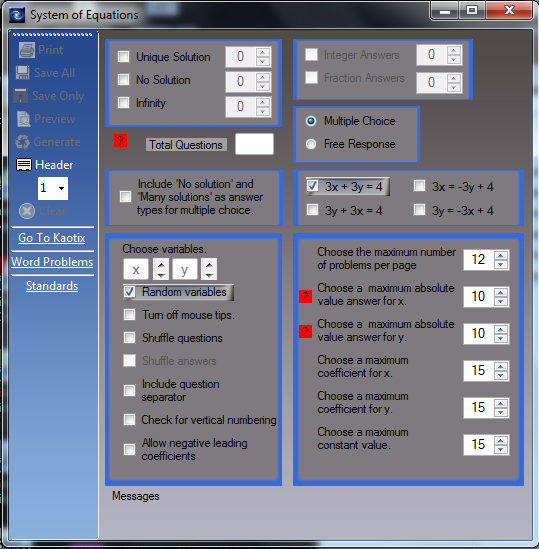
Task: Increase Unique Solution count with up arrow
Action: click(x=263, y=52)
